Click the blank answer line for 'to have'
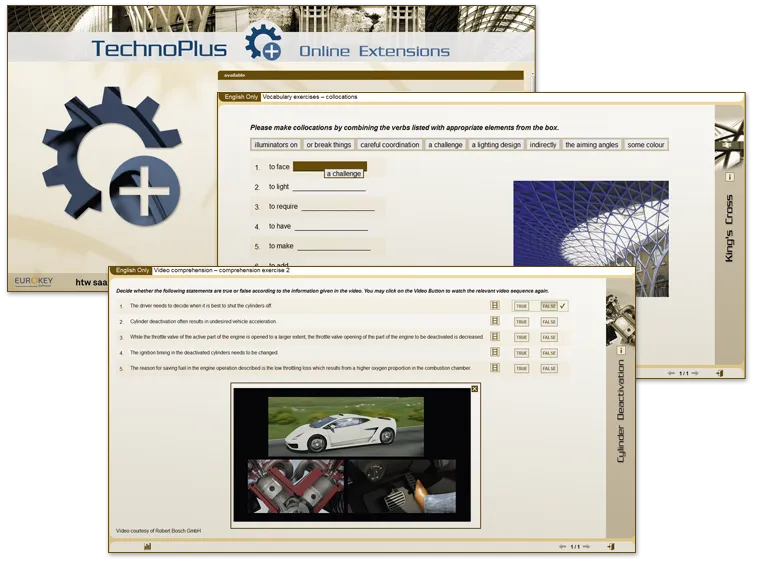The image size is (758, 566). pos(331,226)
